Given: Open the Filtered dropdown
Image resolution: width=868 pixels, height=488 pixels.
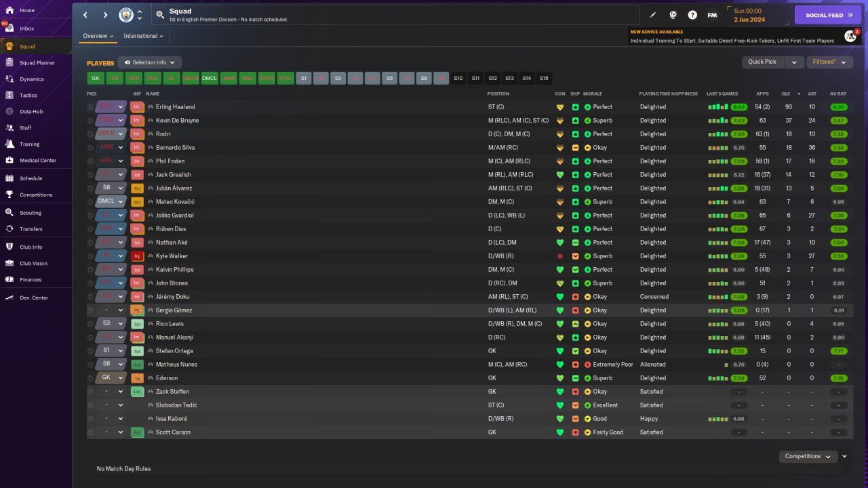Looking at the screenshot, I should tap(830, 62).
